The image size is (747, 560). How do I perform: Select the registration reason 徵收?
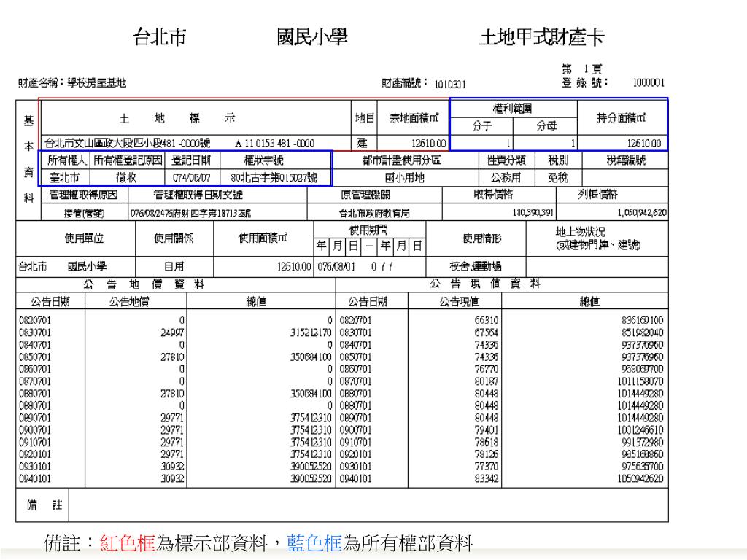point(127,178)
